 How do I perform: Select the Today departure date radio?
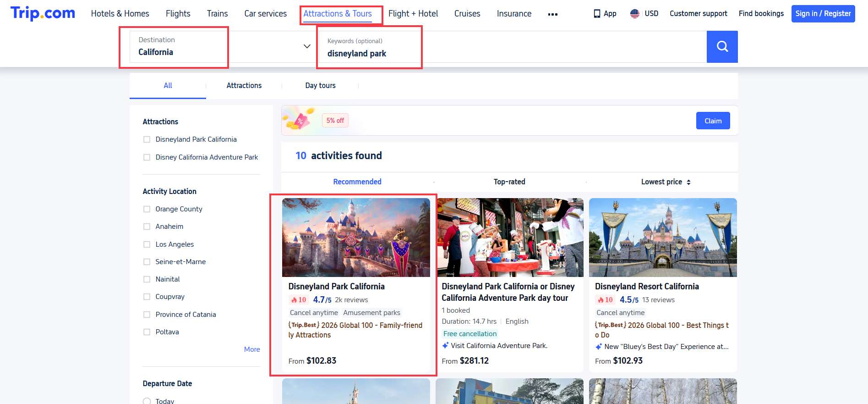tap(147, 401)
